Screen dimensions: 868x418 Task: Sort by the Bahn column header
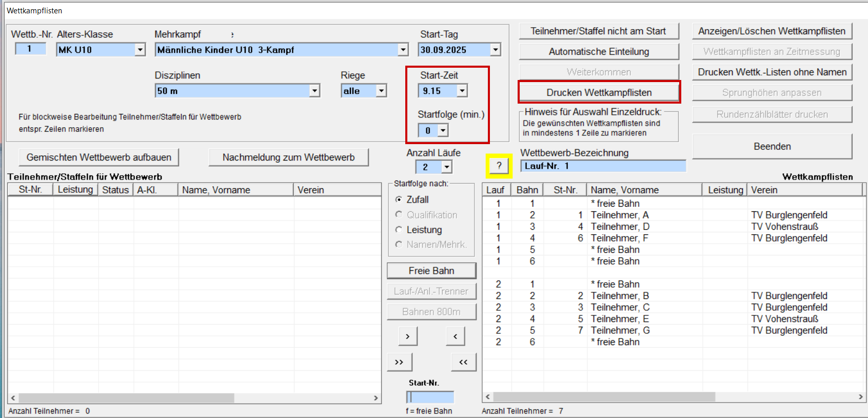527,190
